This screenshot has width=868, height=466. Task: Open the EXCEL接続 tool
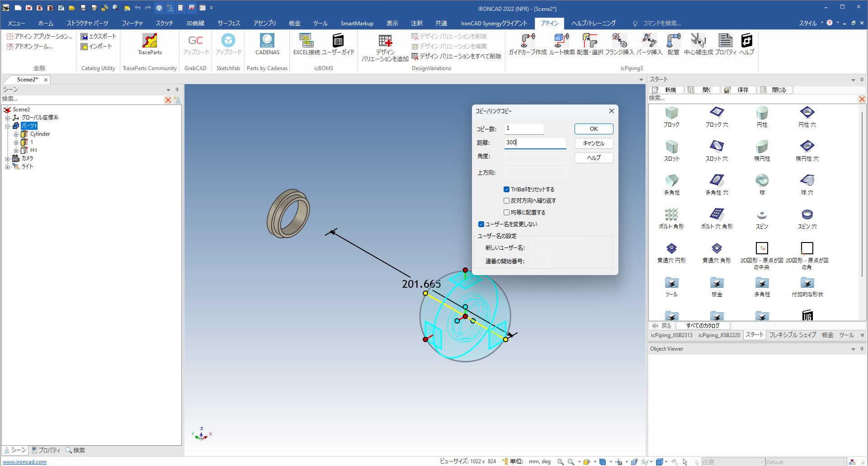[307, 44]
